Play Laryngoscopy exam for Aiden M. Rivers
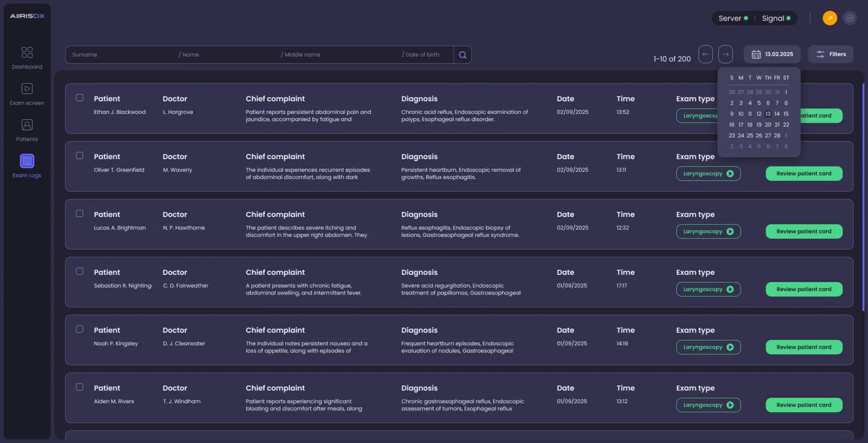This screenshot has height=443, width=868. click(708, 405)
